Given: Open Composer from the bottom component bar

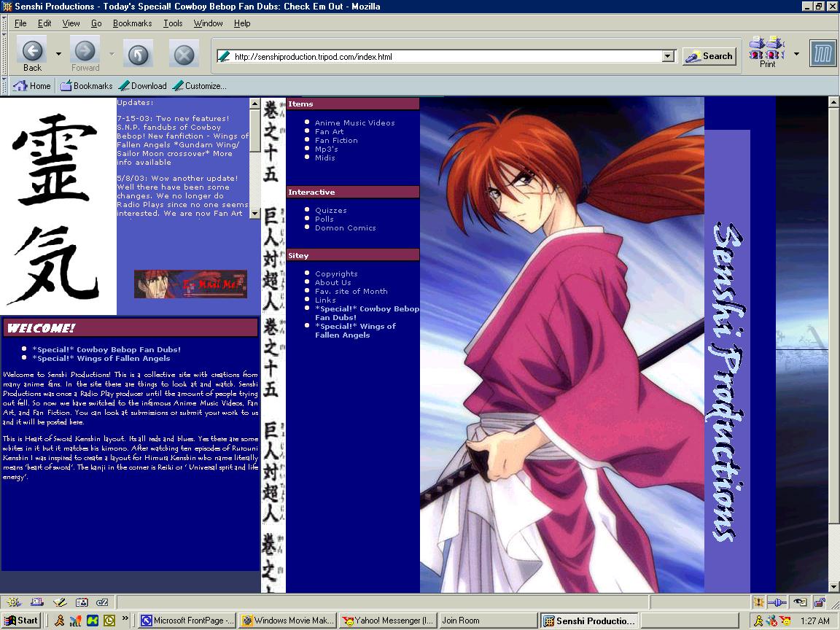Looking at the screenshot, I should click(x=59, y=602).
